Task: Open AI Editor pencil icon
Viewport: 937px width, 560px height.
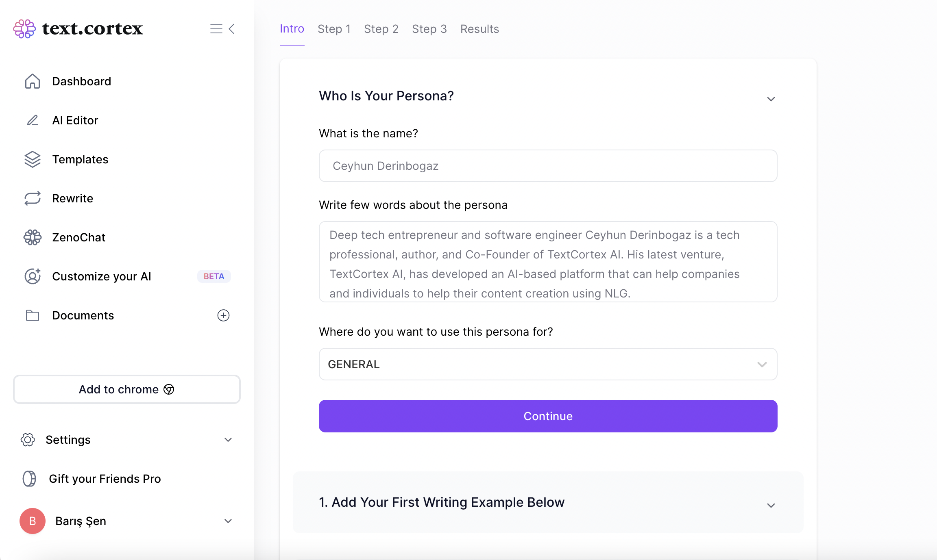Action: [33, 120]
